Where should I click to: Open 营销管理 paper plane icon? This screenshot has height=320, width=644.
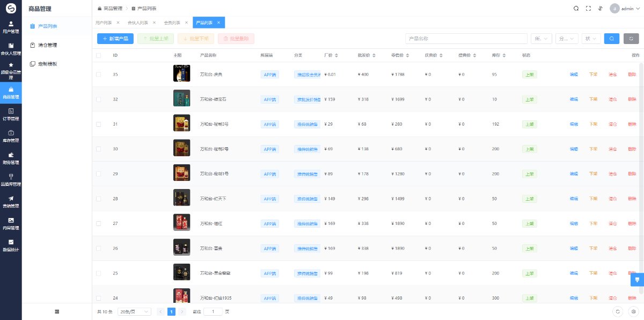[11, 198]
